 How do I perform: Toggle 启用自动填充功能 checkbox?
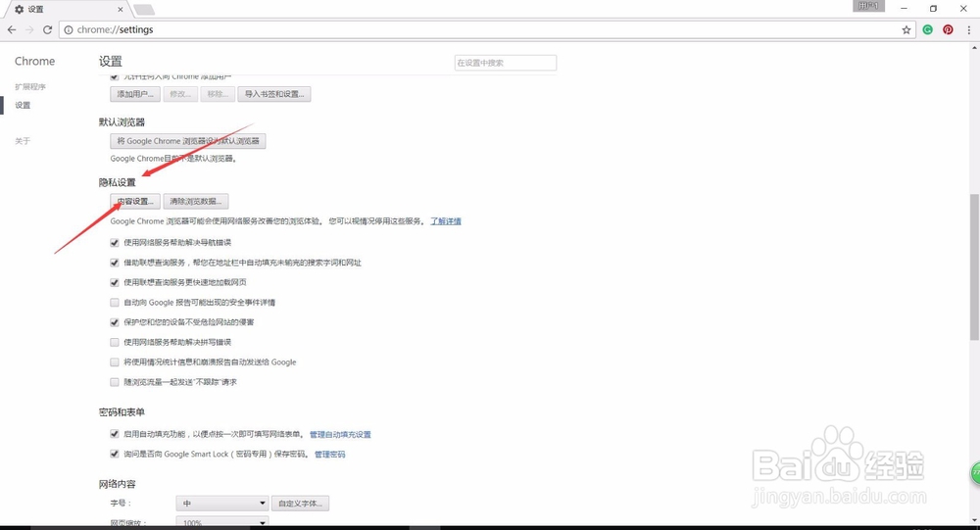click(115, 434)
